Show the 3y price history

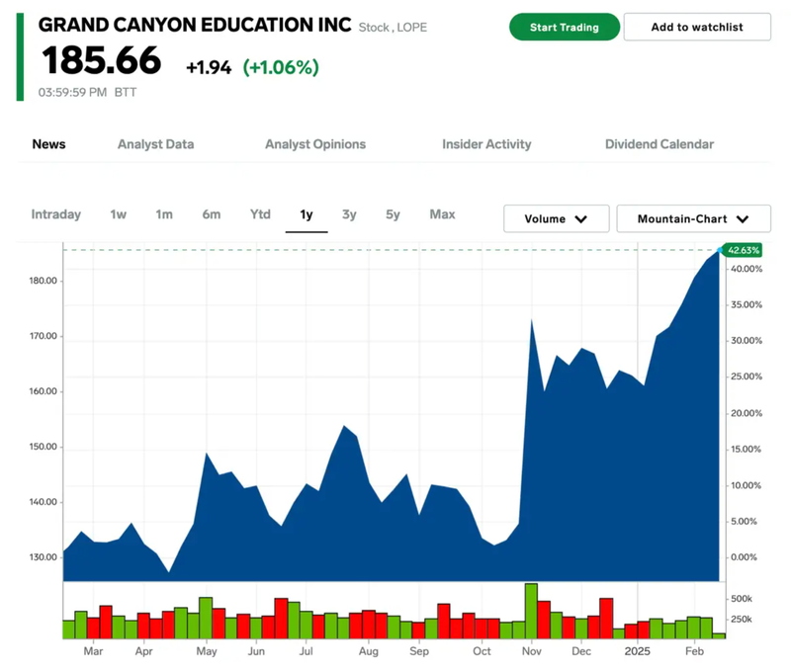coord(349,214)
